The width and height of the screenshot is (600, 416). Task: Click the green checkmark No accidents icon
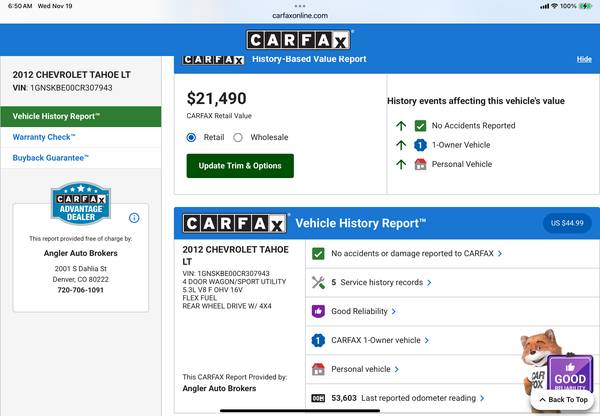(318, 254)
